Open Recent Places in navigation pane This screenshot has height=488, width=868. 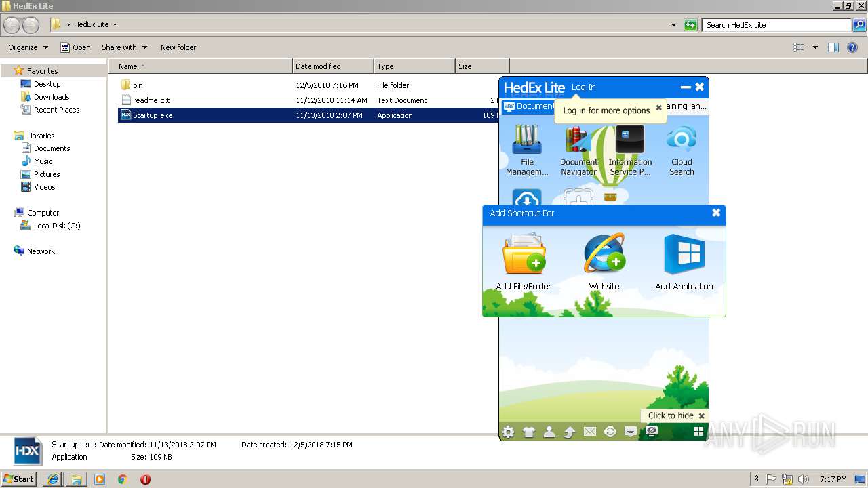(56, 110)
